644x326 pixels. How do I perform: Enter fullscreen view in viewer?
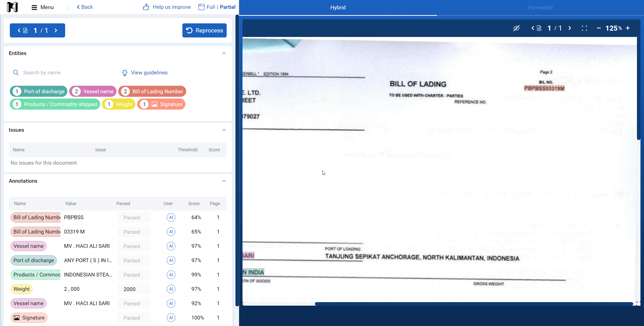(584, 28)
